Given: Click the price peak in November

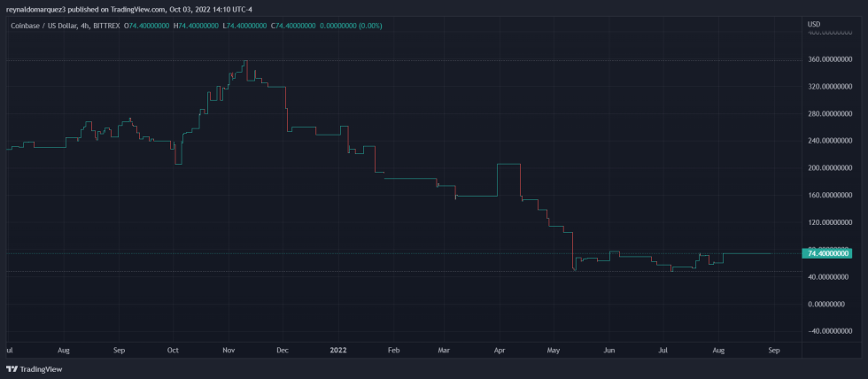Looking at the screenshot, I should tap(245, 61).
